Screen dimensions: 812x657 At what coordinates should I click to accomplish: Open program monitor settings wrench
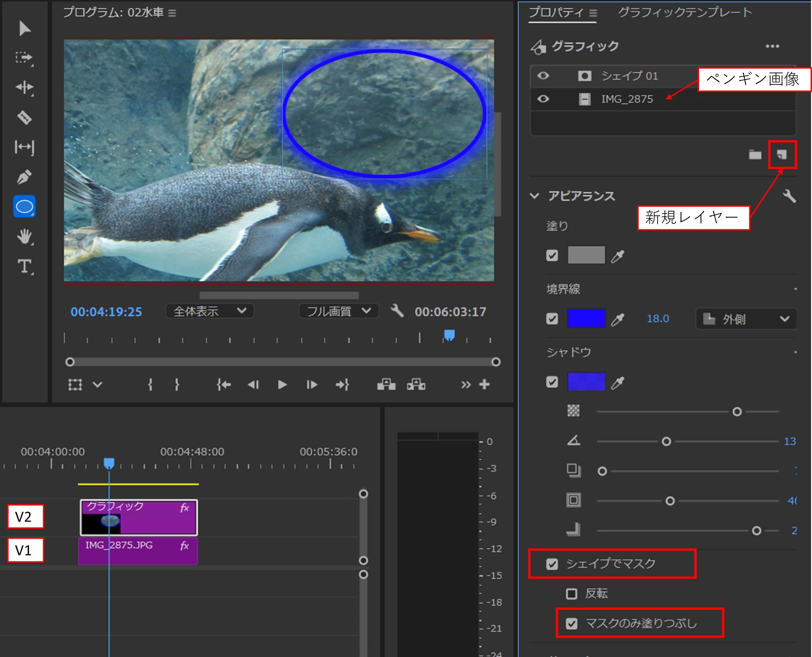coord(397,312)
